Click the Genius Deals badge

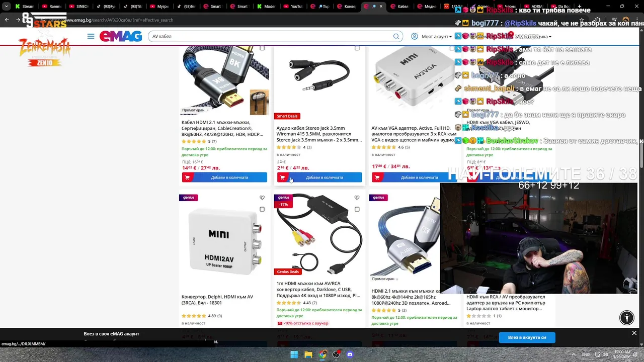[x=288, y=271]
